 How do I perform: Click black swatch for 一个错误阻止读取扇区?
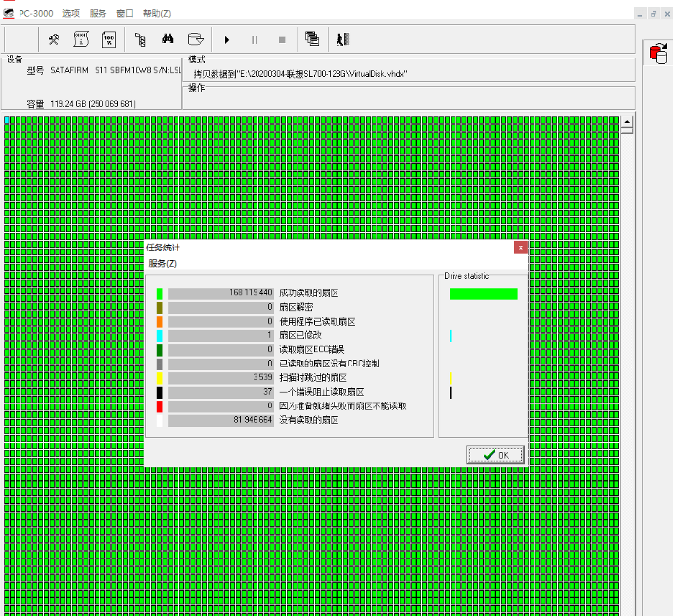160,393
